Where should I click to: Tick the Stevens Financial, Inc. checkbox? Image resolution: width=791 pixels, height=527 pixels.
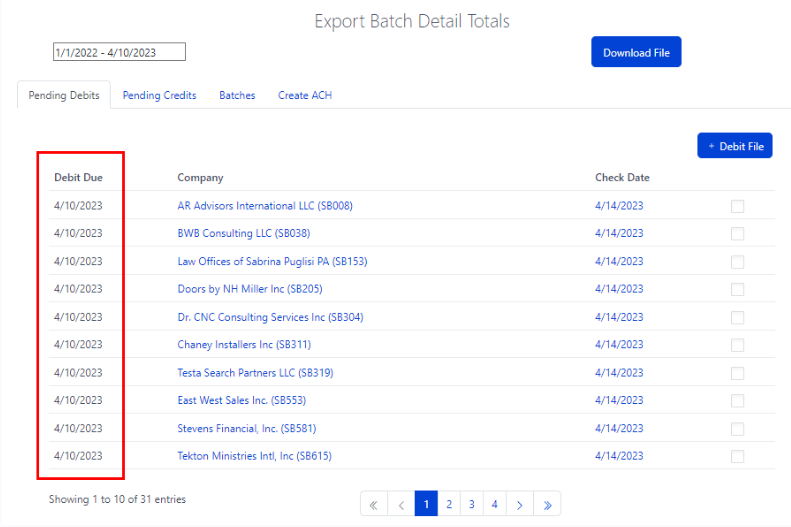738,429
